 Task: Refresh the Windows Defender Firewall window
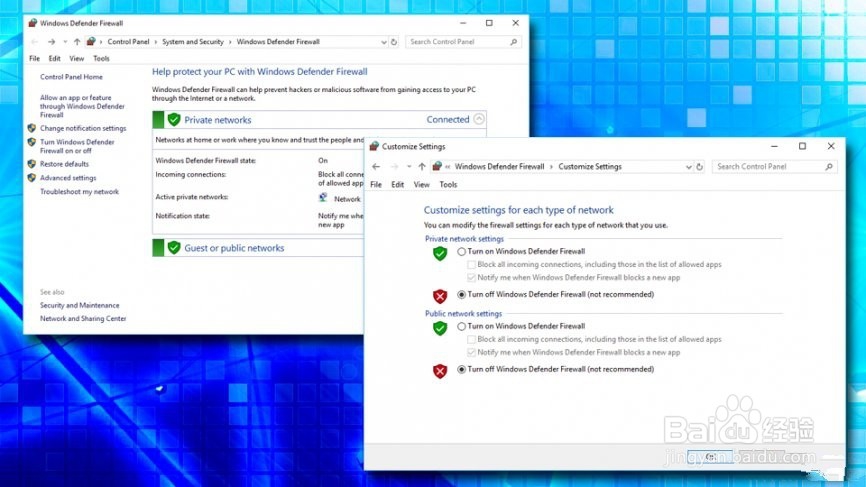click(x=394, y=42)
